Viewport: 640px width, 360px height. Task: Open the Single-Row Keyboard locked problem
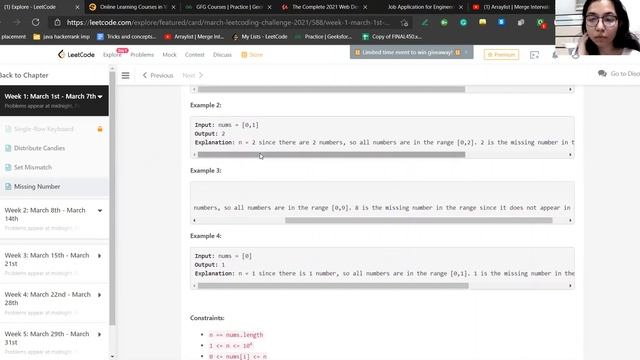pos(44,129)
